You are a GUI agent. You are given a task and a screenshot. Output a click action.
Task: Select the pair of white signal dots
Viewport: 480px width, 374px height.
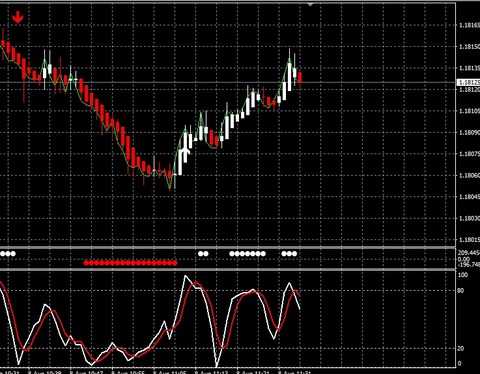point(203,254)
